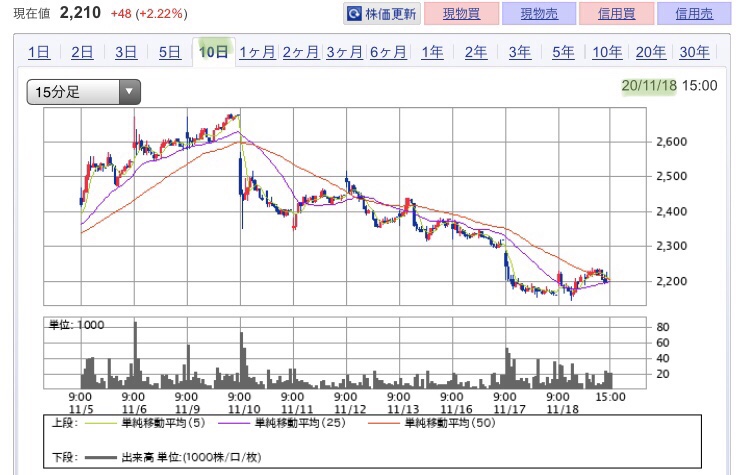This screenshot has height=475, width=737.
Task: Click the 80 volume axis label
Action: (x=663, y=327)
